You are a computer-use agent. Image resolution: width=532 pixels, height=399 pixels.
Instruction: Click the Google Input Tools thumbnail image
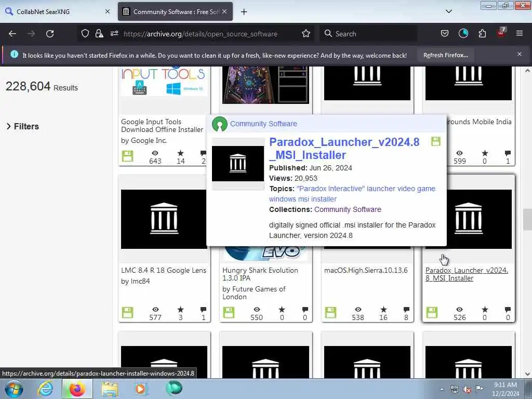[x=164, y=82]
